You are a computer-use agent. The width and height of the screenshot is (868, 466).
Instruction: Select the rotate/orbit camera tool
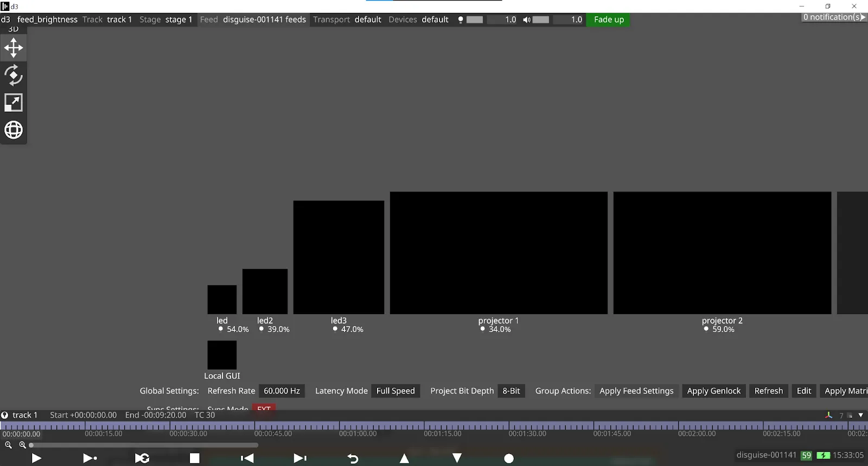14,75
